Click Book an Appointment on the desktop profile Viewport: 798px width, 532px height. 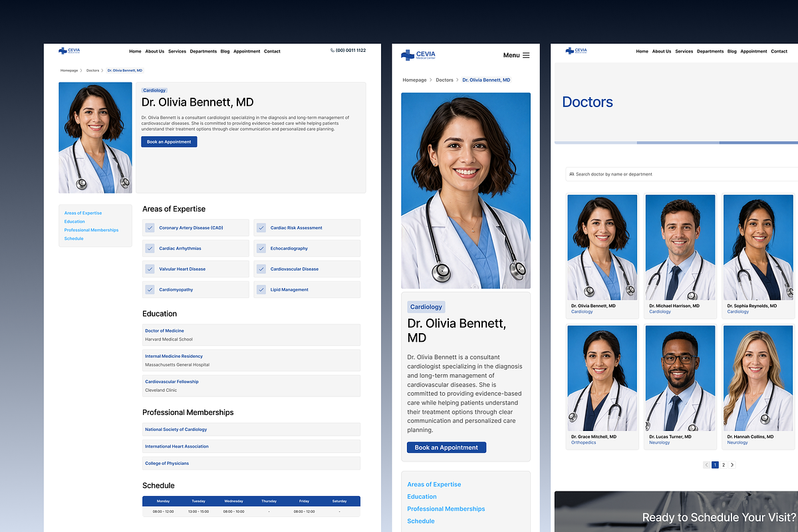coord(169,142)
